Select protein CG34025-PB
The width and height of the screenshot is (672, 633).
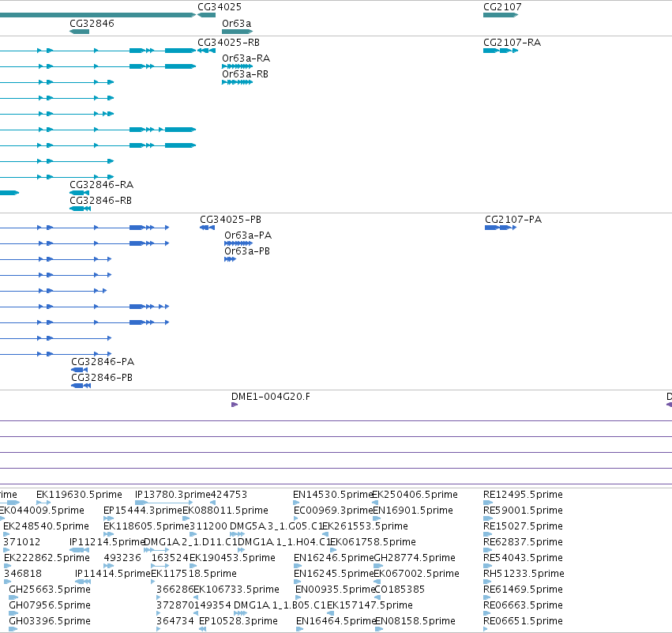(207, 228)
